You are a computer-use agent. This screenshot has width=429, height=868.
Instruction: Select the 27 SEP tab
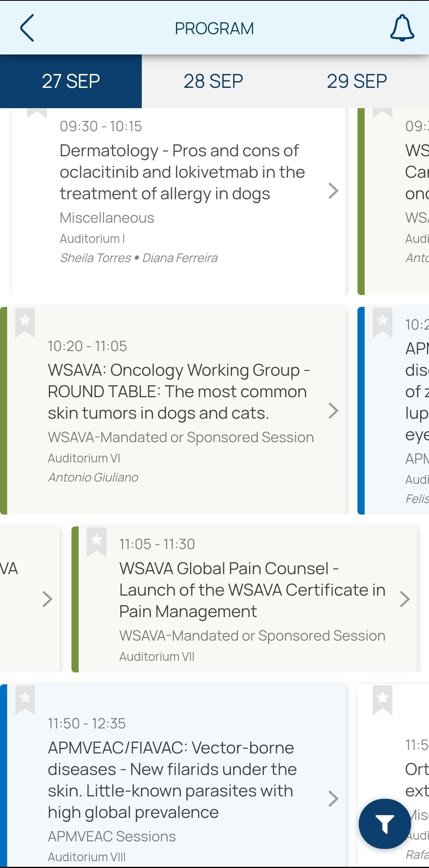pyautogui.click(x=71, y=81)
